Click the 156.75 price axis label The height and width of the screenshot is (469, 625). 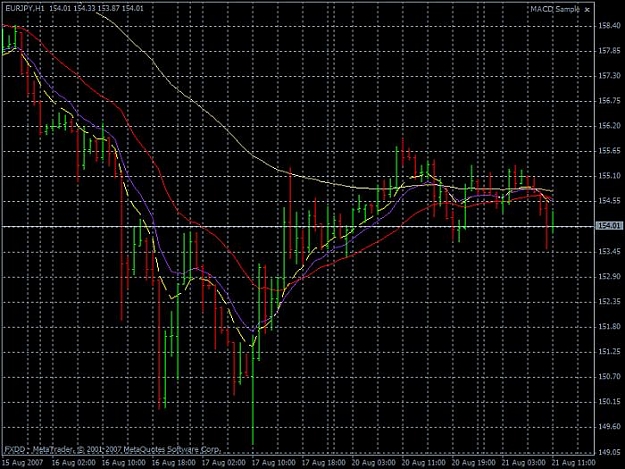click(610, 101)
